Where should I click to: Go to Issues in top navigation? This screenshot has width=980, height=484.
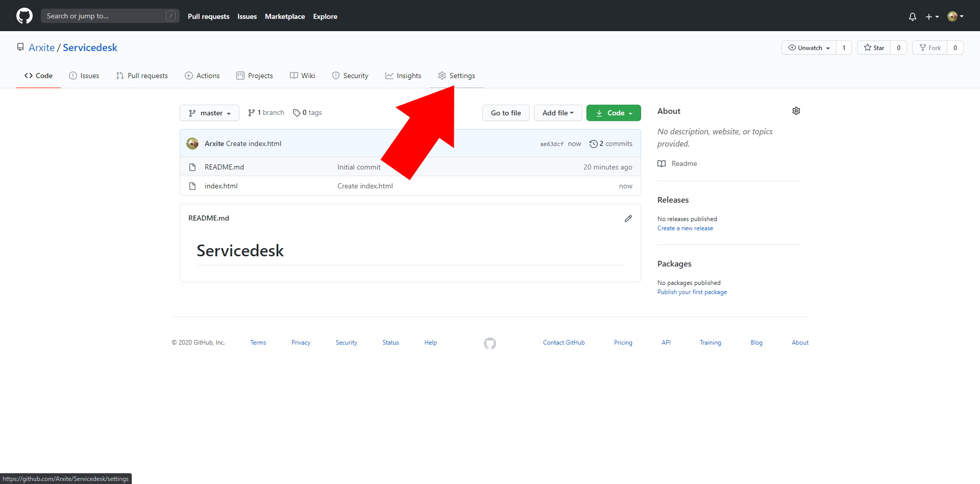click(x=247, y=16)
